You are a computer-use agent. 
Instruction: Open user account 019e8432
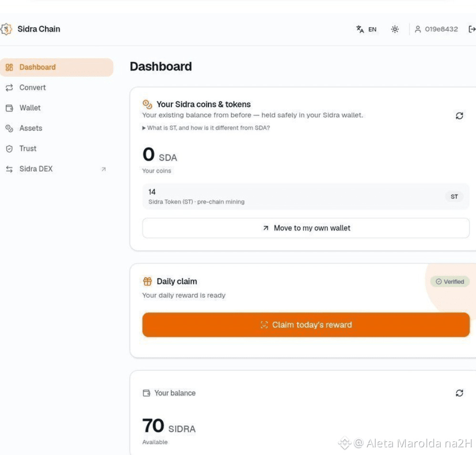pyautogui.click(x=436, y=29)
